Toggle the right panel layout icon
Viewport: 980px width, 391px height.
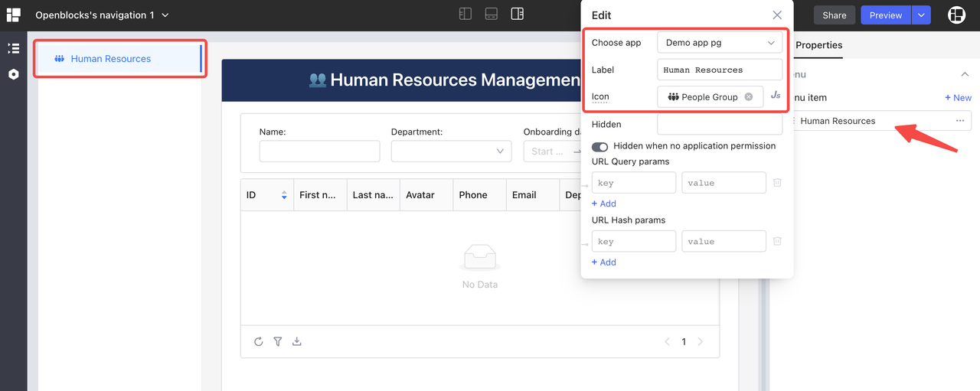(x=518, y=14)
